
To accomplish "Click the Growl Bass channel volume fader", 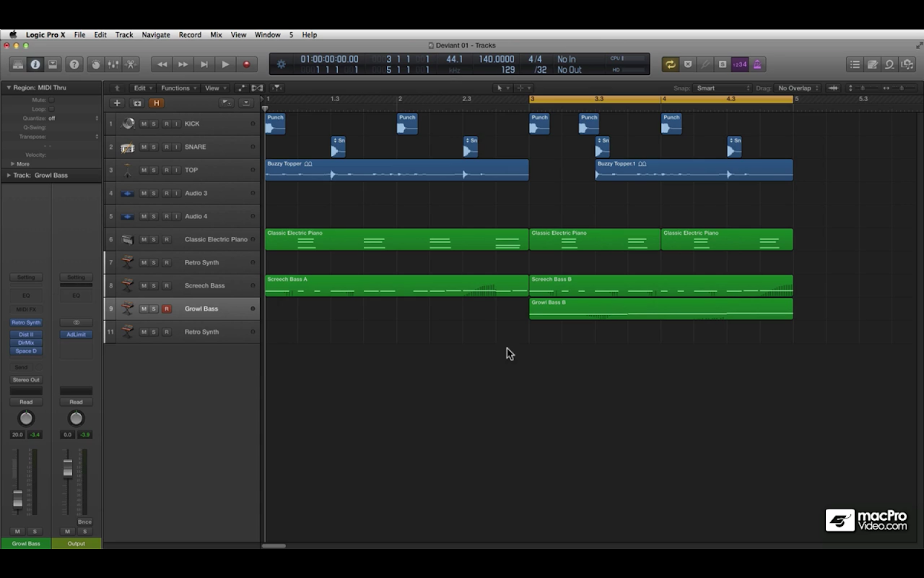I will pos(18,499).
